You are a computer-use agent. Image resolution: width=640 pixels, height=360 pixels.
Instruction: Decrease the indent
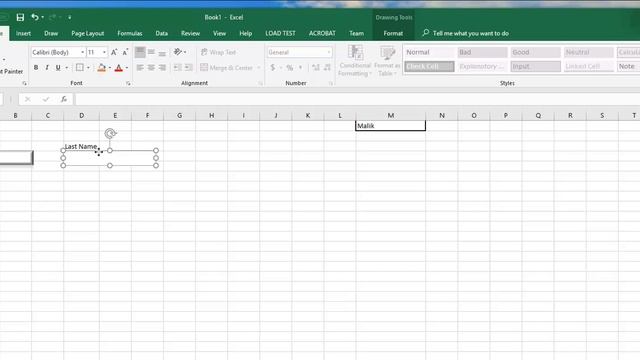[178, 67]
